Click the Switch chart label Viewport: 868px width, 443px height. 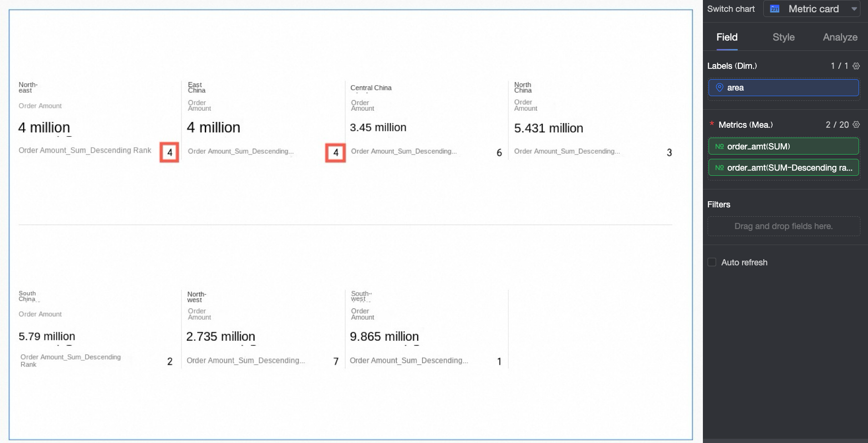tap(731, 9)
